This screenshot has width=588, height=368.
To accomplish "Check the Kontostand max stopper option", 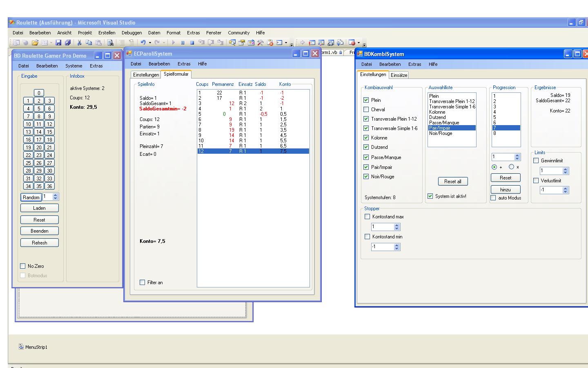I will (x=367, y=217).
